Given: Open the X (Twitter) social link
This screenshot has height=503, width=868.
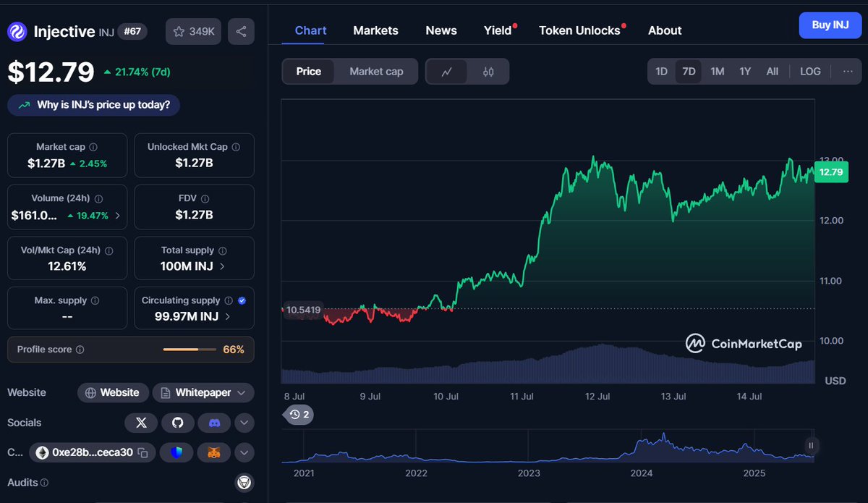Looking at the screenshot, I should (141, 423).
